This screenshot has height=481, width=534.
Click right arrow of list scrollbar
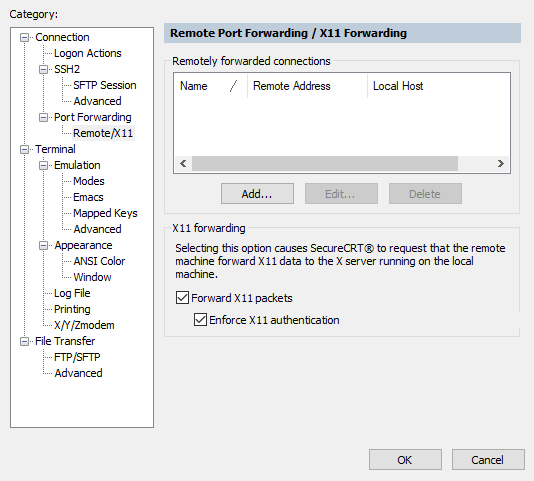click(500, 164)
